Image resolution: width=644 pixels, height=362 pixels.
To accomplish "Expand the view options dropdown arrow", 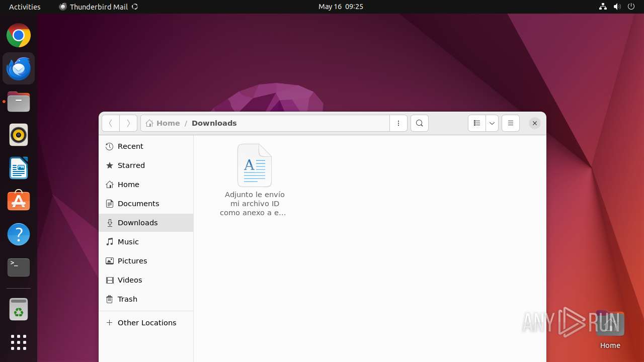I will click(x=492, y=123).
